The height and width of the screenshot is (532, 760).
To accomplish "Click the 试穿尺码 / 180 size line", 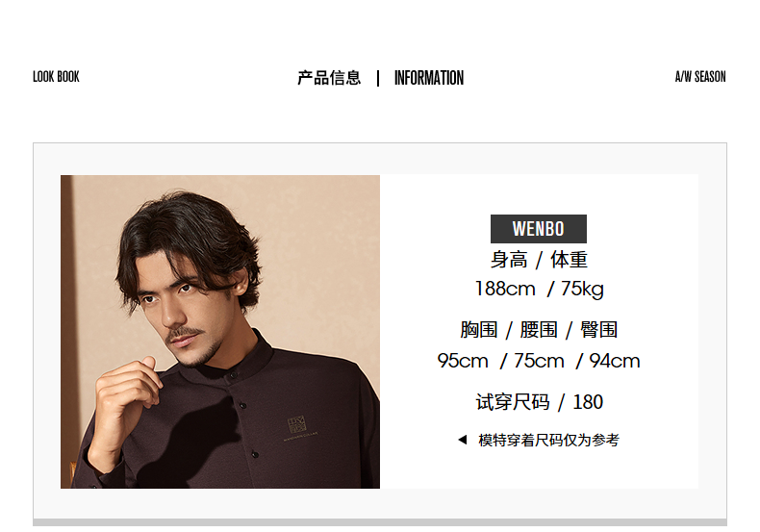I will pyautogui.click(x=539, y=402).
